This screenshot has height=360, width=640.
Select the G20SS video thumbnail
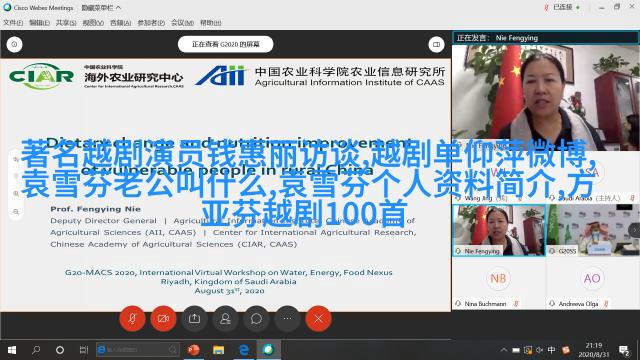[593, 230]
